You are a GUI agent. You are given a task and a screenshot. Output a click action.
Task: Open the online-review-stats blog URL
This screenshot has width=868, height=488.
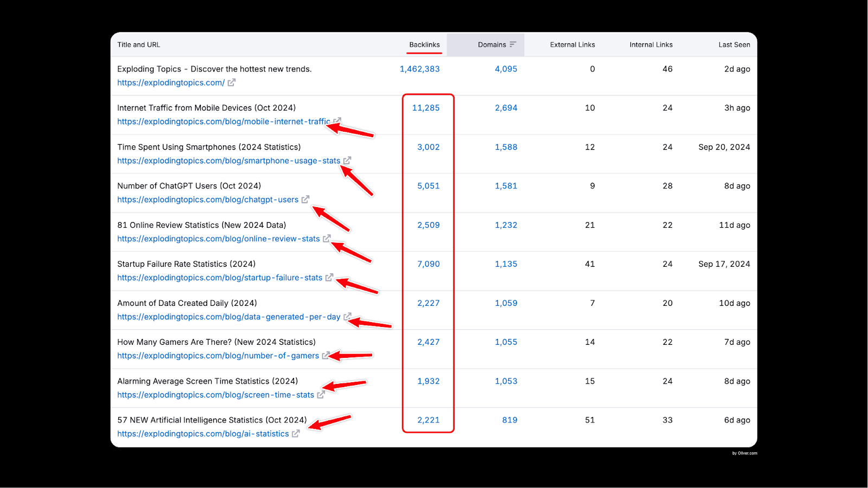click(219, 239)
